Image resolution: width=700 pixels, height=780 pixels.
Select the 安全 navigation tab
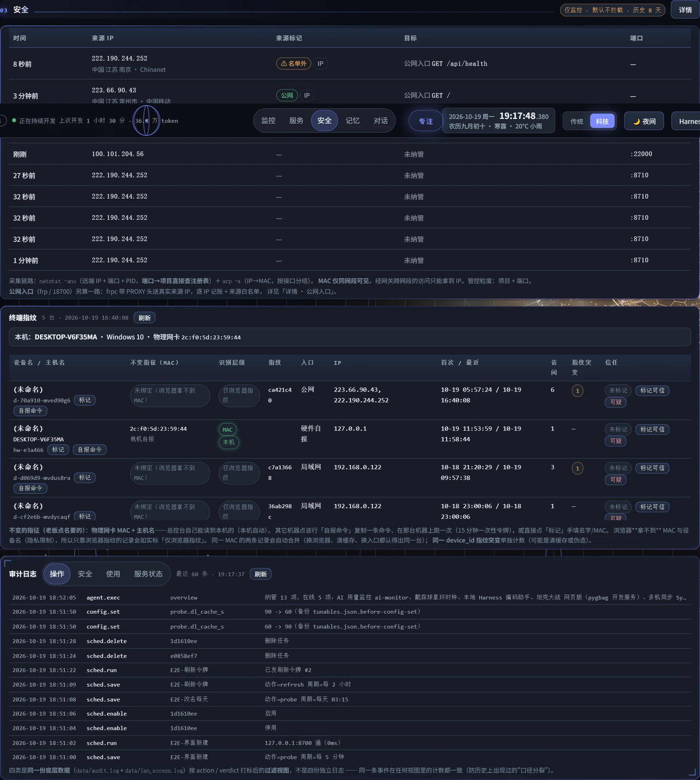(324, 121)
